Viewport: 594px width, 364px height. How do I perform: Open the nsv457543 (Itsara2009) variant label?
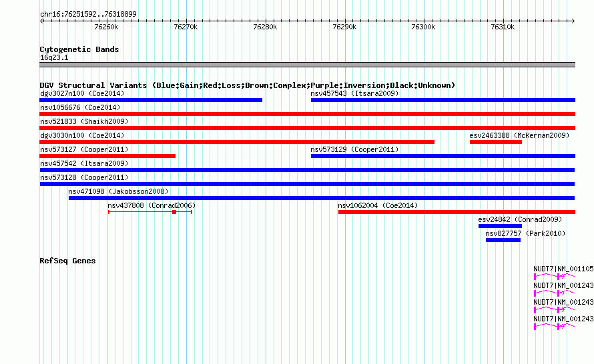point(354,93)
